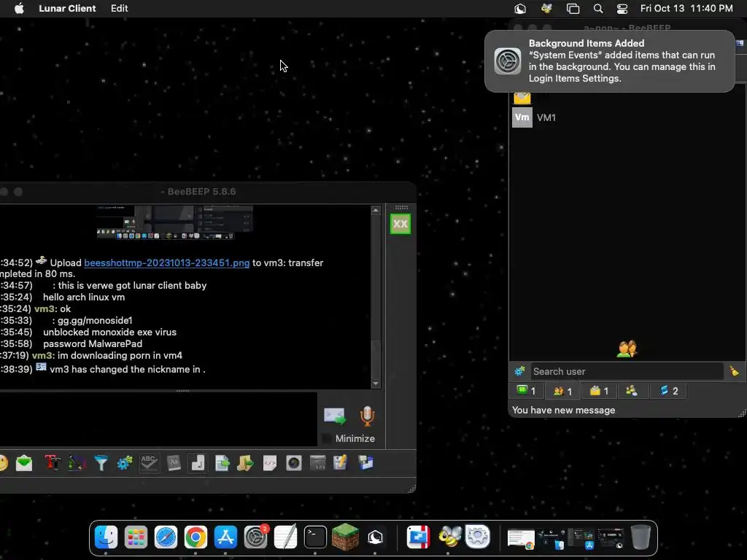Open the Apple menu
The height and width of the screenshot is (560, 747).
coord(19,9)
